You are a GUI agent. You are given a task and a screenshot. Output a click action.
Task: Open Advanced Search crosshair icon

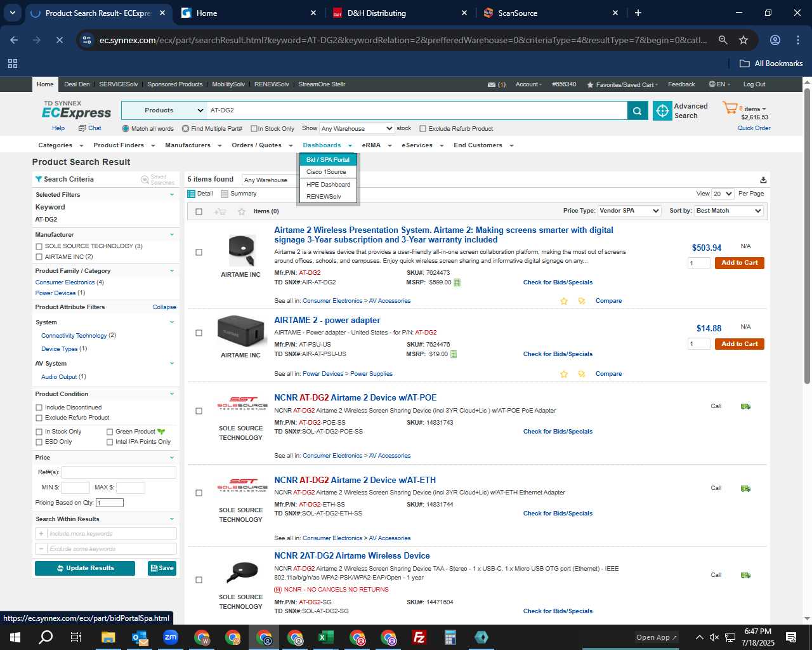coord(662,110)
